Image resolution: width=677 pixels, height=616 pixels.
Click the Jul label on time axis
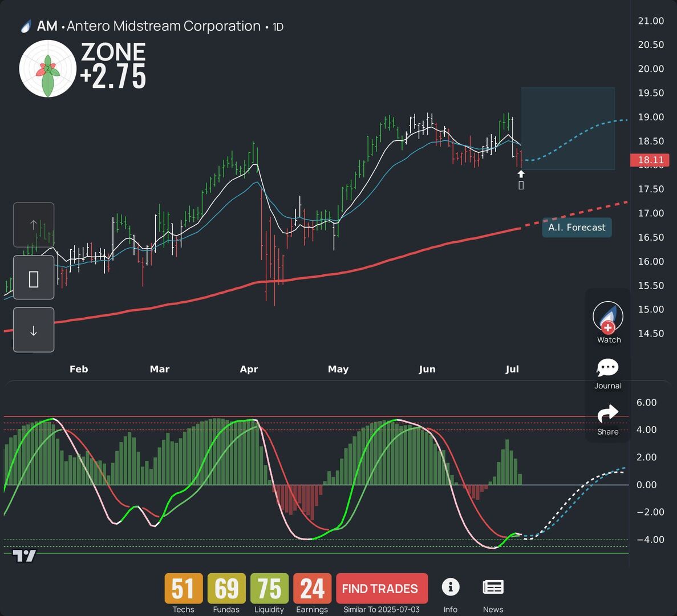click(512, 369)
